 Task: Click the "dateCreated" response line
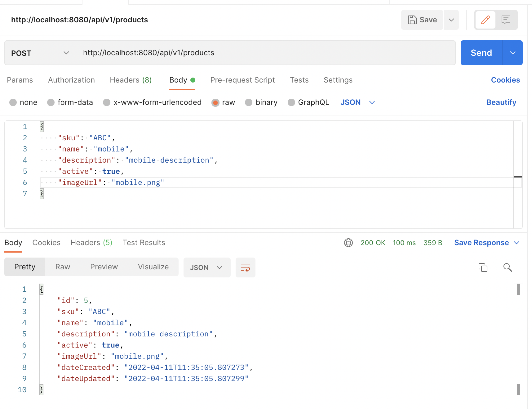(x=155, y=367)
